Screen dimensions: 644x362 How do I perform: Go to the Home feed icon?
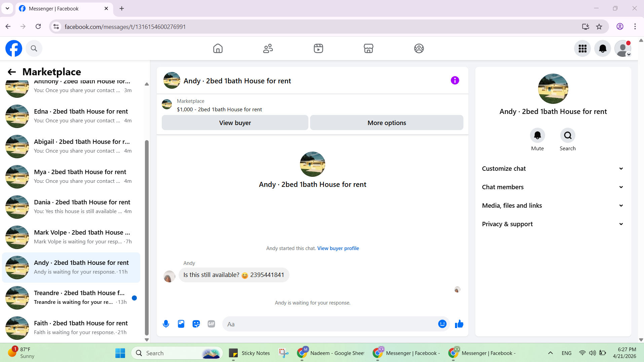click(218, 48)
